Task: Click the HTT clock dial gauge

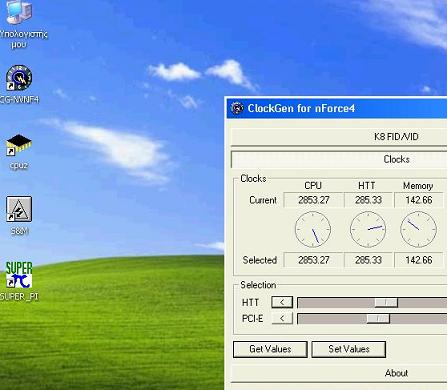Action: coord(368,229)
